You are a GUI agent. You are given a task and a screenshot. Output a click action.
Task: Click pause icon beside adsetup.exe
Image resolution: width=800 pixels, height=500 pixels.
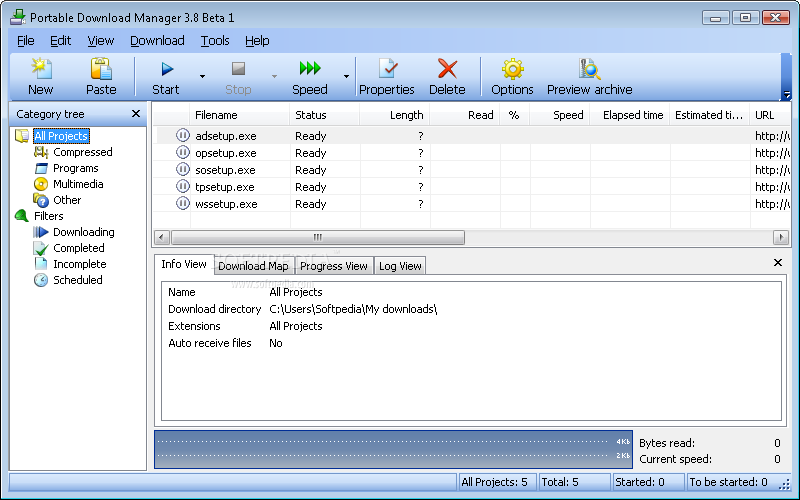point(183,136)
